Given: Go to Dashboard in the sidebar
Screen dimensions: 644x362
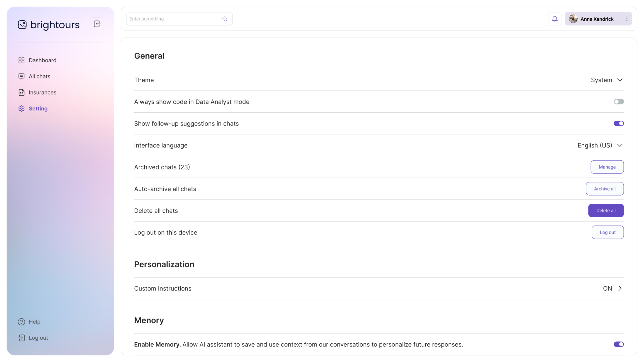Looking at the screenshot, I should pyautogui.click(x=42, y=60).
